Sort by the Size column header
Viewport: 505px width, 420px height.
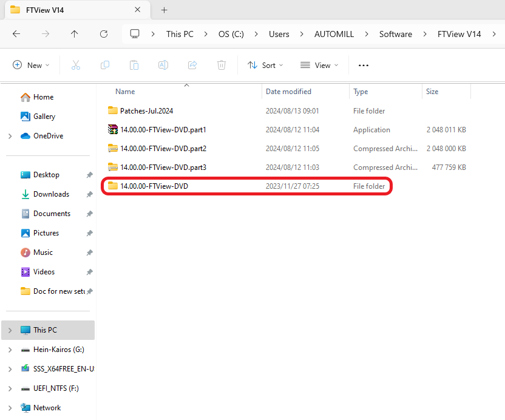point(432,92)
